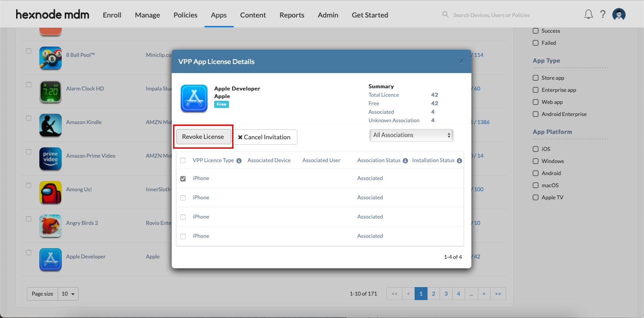
Task: Enable the Android platform filter checkbox
Action: click(536, 173)
